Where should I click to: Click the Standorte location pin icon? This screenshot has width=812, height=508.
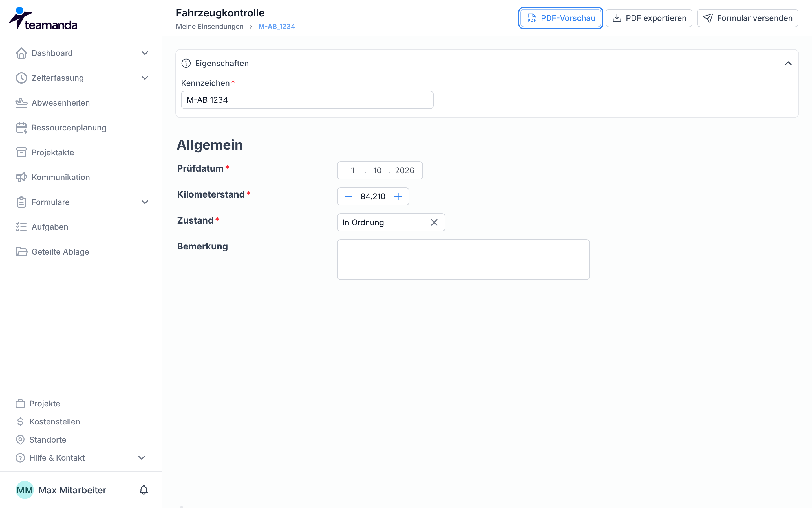click(x=20, y=440)
